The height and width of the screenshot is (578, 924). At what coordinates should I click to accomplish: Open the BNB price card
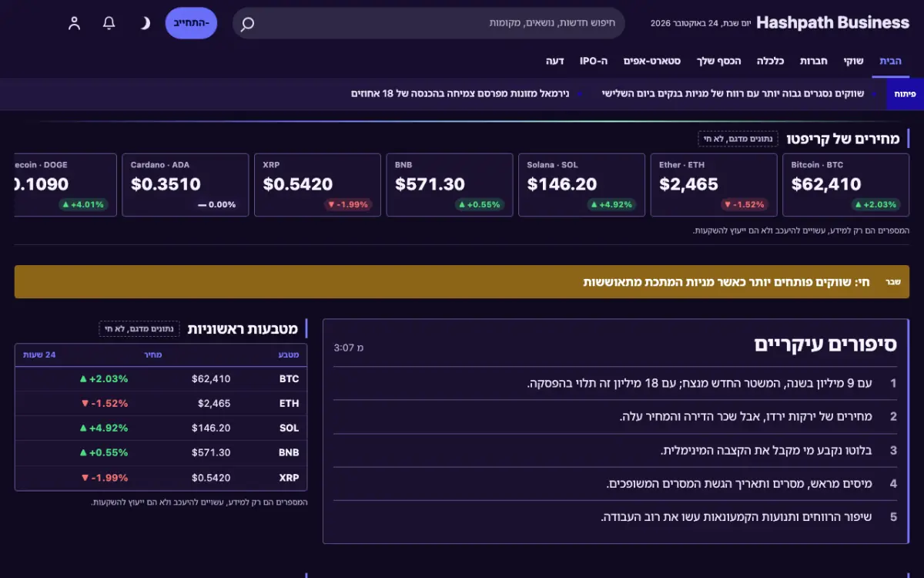click(x=450, y=185)
